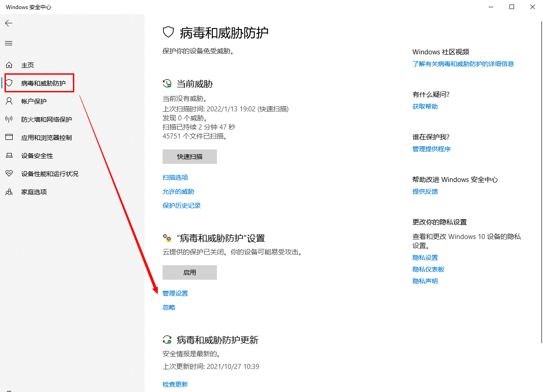Click the heart icon for 设备性能和运行状况
This screenshot has width=543, height=392.
point(9,173)
